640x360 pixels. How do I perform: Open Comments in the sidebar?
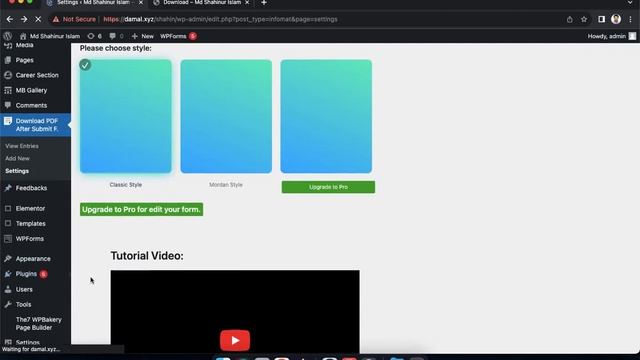point(31,105)
